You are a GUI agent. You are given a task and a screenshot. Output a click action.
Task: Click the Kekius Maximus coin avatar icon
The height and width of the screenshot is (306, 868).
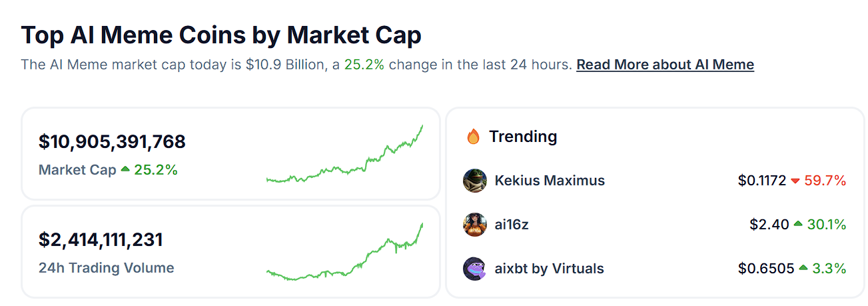point(475,181)
